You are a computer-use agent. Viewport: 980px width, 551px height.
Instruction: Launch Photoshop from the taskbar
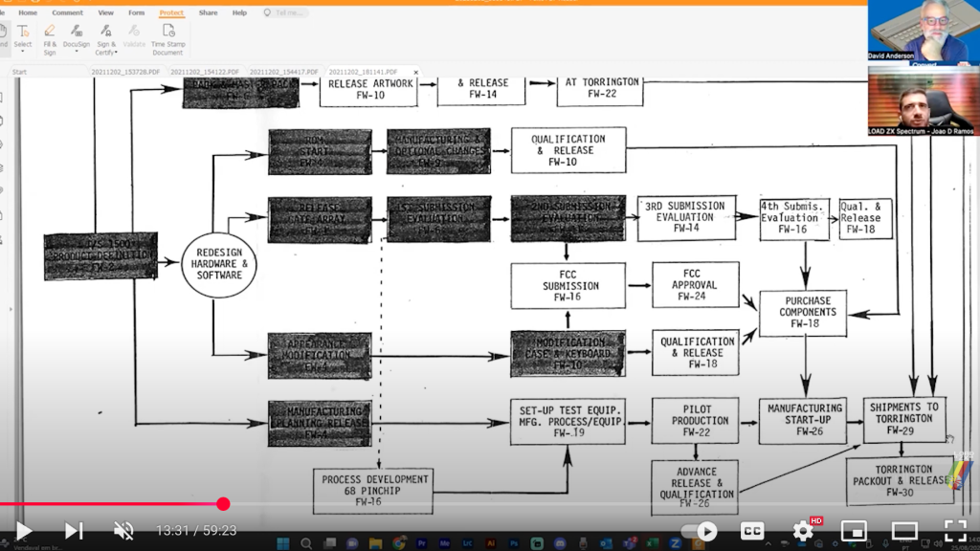[514, 543]
